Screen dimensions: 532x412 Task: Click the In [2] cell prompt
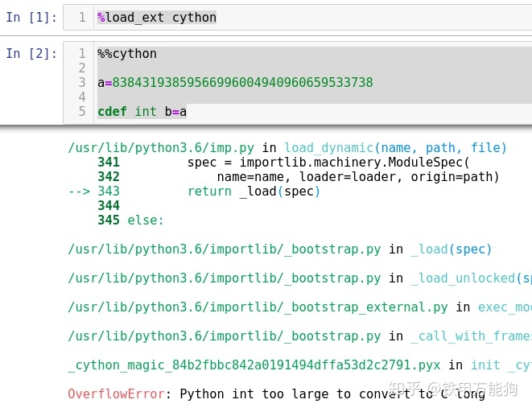(31, 54)
